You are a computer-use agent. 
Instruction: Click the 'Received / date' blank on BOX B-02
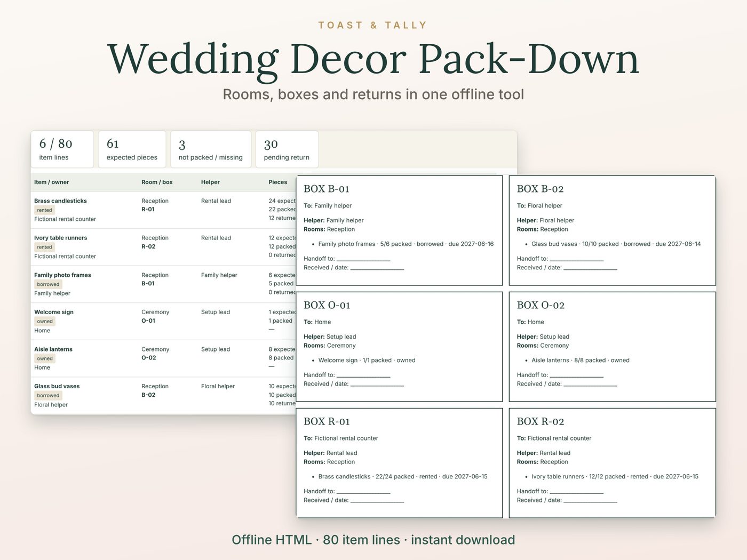[590, 268]
